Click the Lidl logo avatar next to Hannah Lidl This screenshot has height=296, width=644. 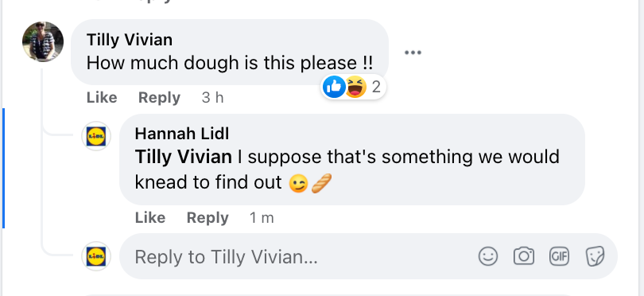pyautogui.click(x=96, y=136)
